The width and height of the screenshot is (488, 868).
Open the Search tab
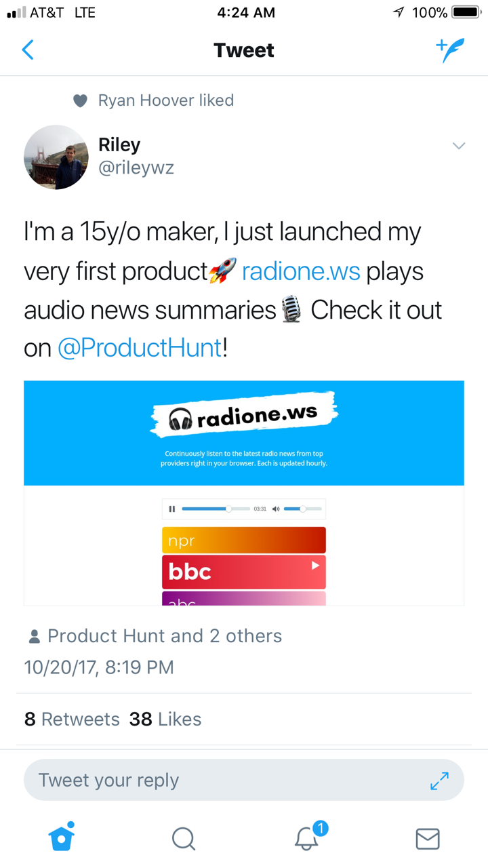[184, 838]
